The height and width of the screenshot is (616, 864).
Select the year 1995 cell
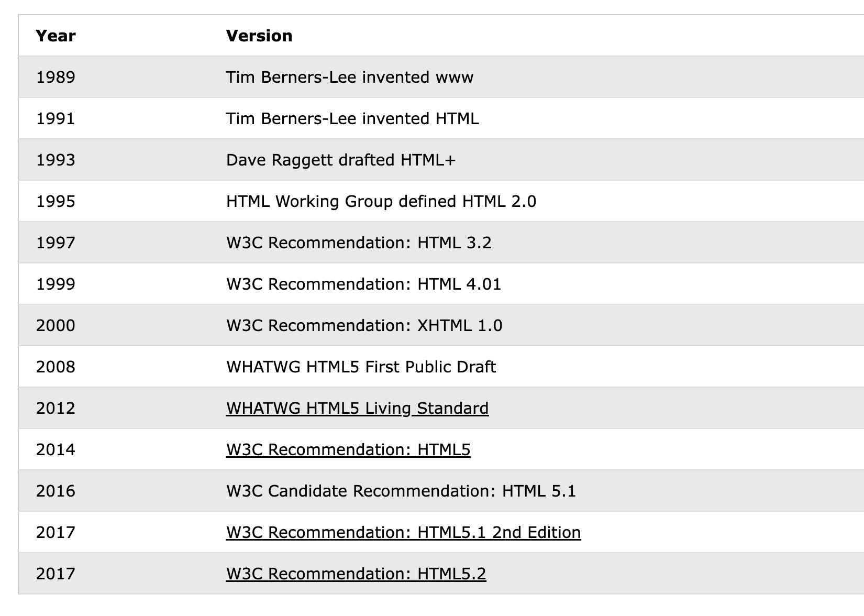(x=56, y=201)
